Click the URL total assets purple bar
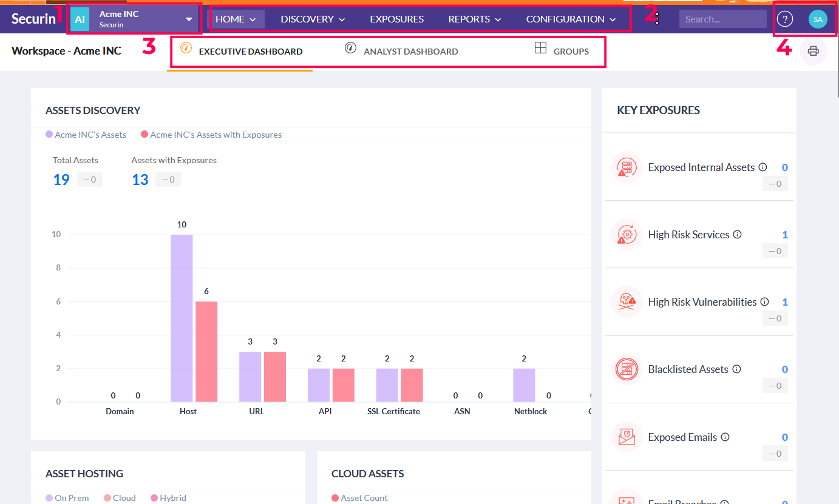 tap(250, 377)
